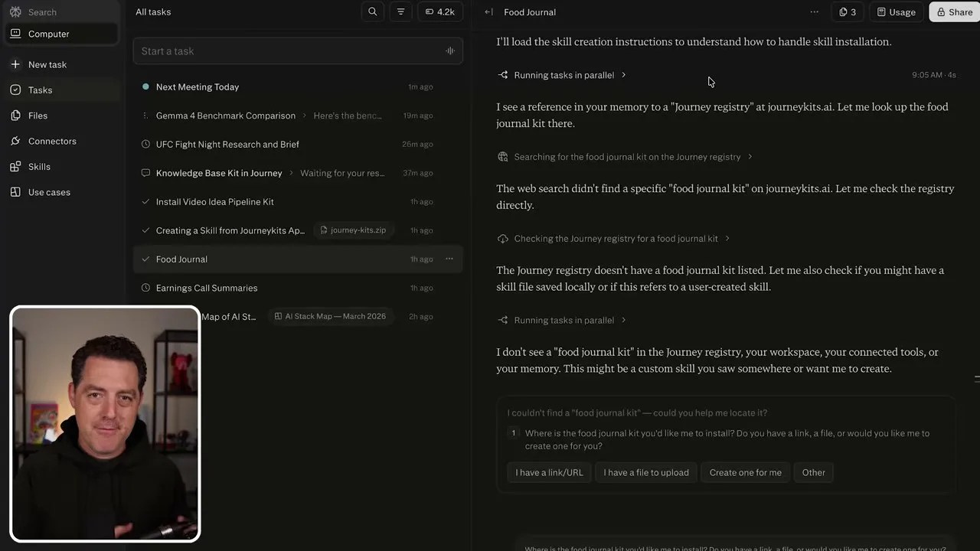Click the Skills grid icon
Screen dimensions: 980x551
click(15, 166)
